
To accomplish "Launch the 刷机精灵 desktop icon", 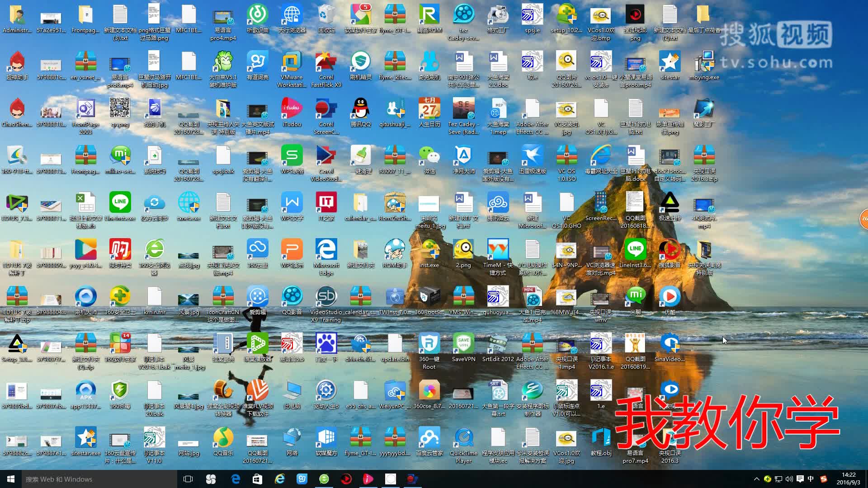I will 360,66.
